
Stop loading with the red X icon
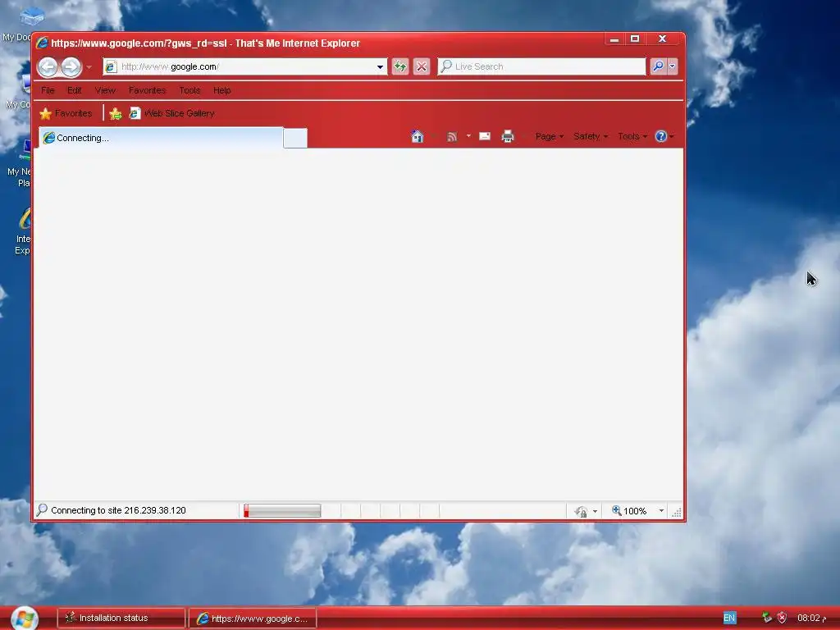click(422, 66)
